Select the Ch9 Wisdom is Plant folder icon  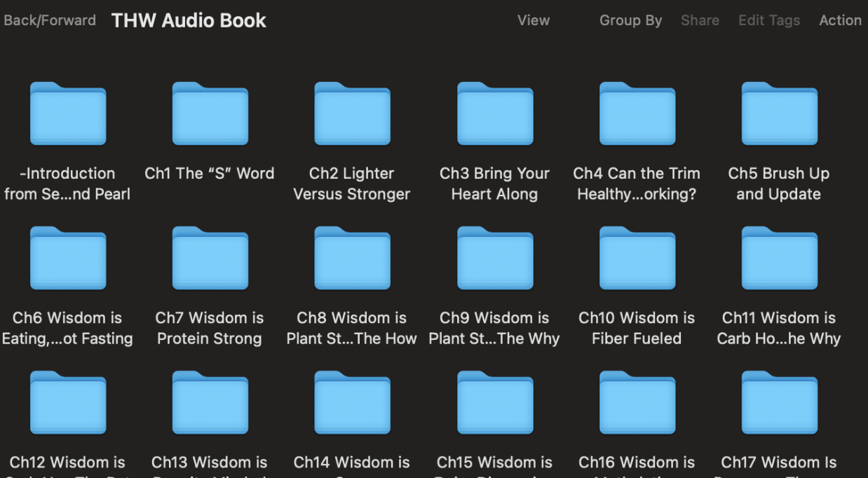[495, 258]
